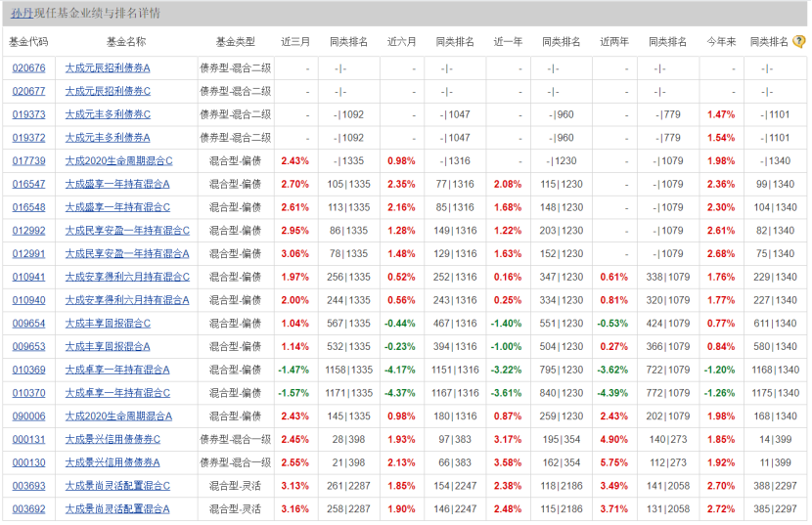Open 大成景兴信用债债券A fund page
This screenshot has height=525, width=812.
point(113,462)
